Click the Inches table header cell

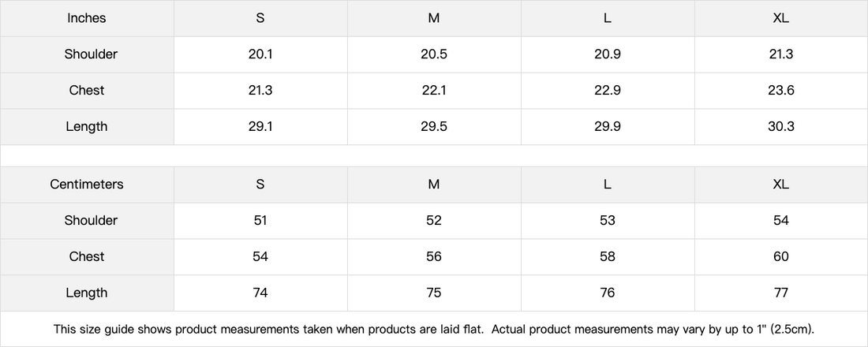[87, 18]
